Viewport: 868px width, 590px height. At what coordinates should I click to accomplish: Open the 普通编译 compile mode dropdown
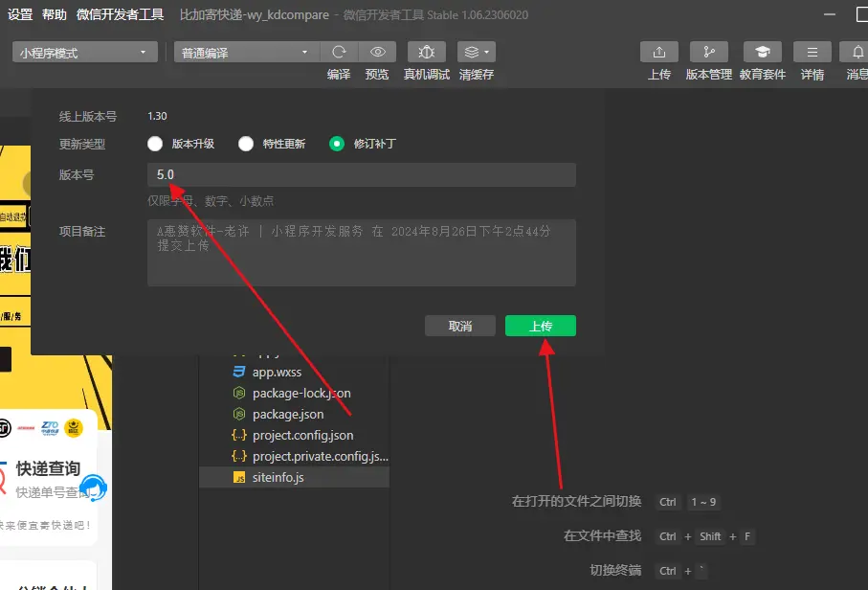pos(246,52)
